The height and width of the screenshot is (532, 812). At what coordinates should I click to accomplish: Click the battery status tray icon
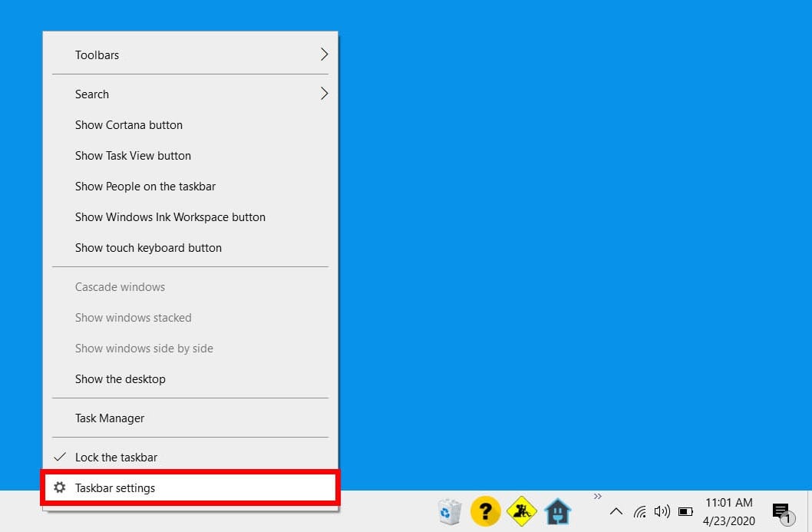(685, 511)
